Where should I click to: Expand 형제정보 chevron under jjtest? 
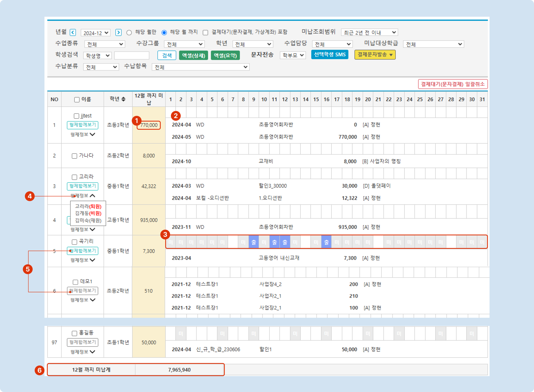point(93,134)
